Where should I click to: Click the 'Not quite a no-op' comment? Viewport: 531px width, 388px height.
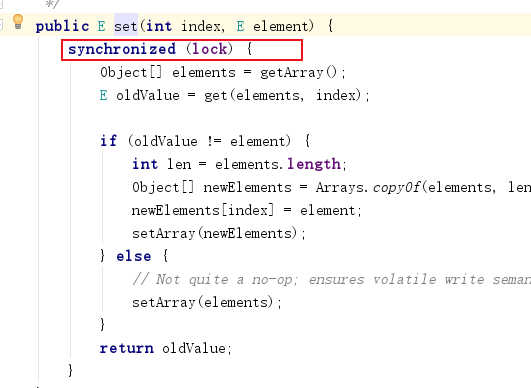pos(332,279)
